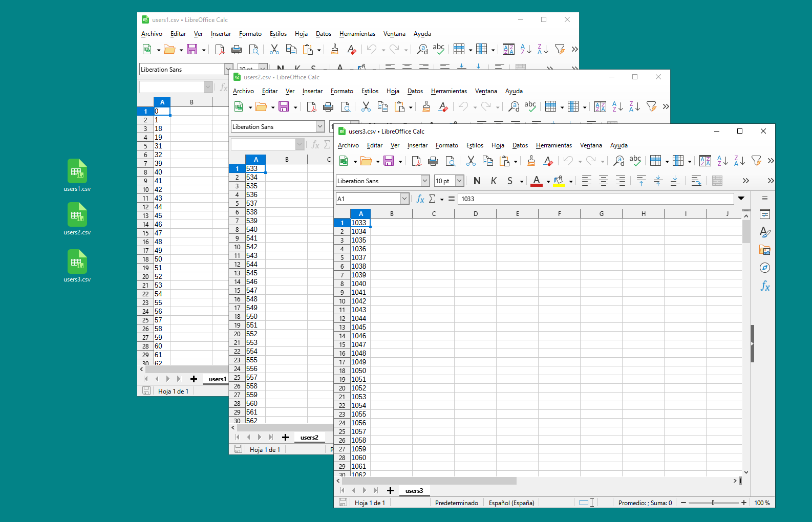Sort descending in users3 window

tap(739, 161)
